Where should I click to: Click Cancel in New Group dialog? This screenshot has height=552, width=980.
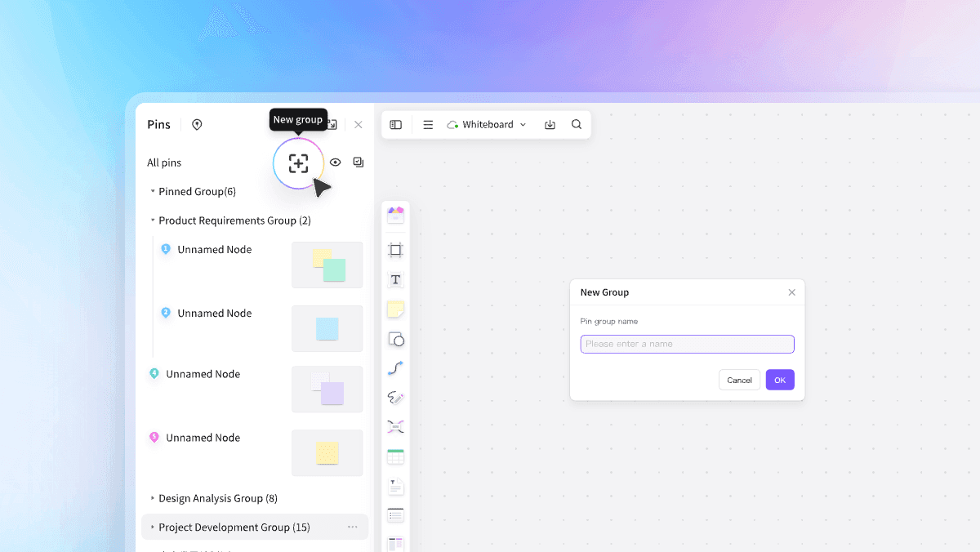coord(739,380)
